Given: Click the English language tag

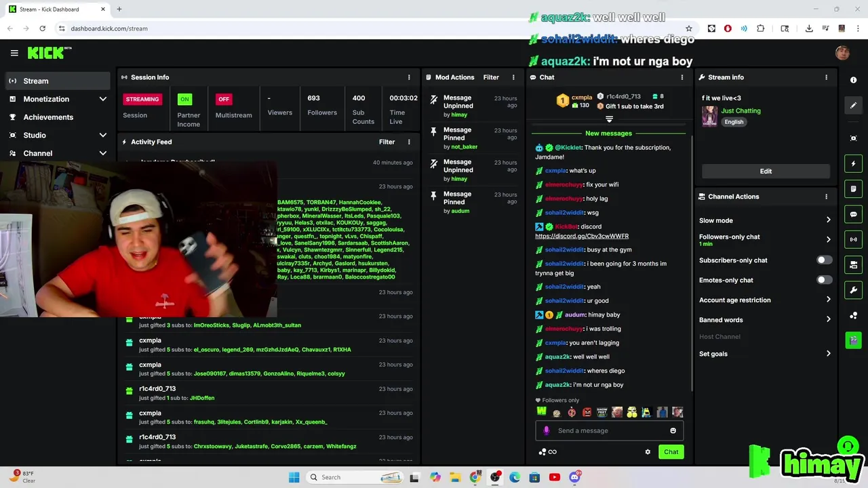Looking at the screenshot, I should [734, 122].
